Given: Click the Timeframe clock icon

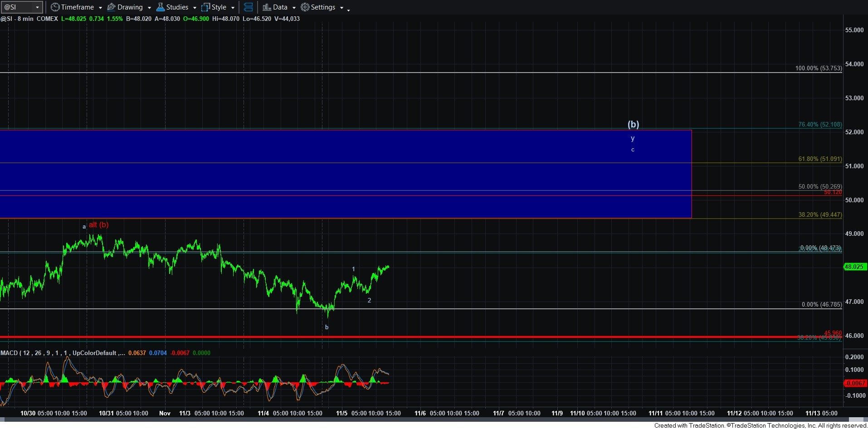Looking at the screenshot, I should coord(55,7).
